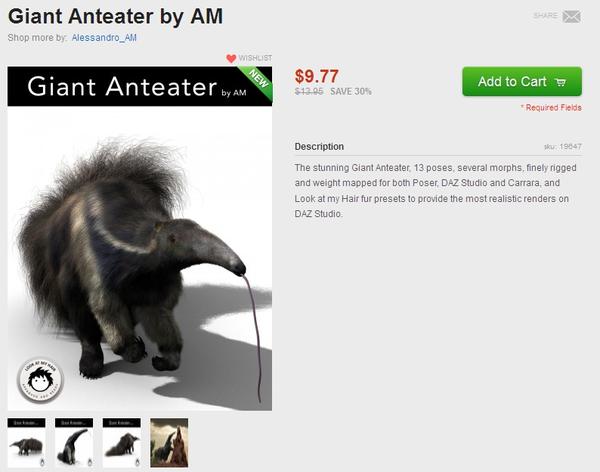
Task: Click the Required Fields notice
Action: point(551,108)
